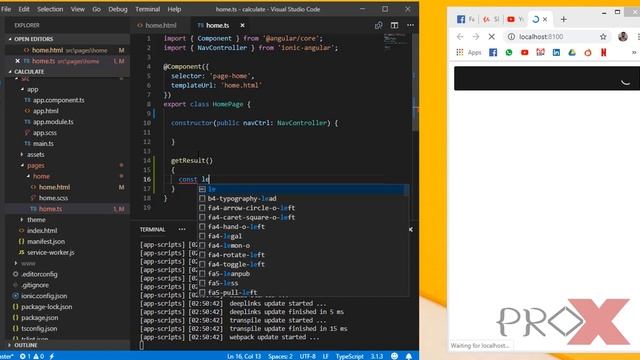Open package-lock.json file
The image size is (640, 360).
click(x=47, y=307)
